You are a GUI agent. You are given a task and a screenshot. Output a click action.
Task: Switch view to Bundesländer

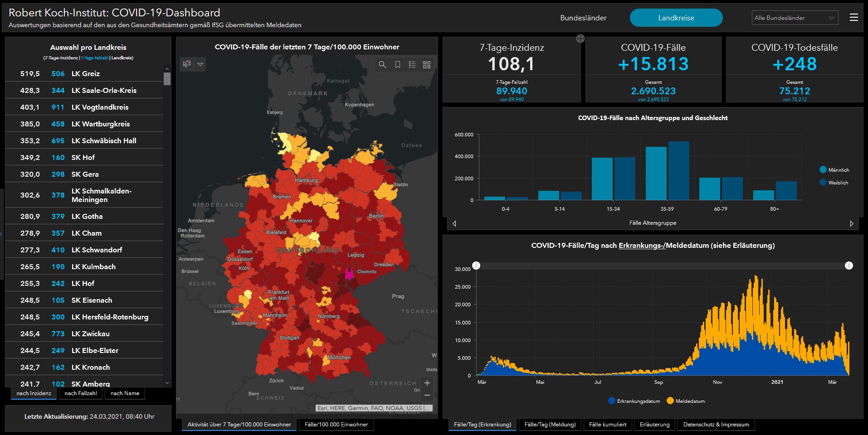coord(583,18)
